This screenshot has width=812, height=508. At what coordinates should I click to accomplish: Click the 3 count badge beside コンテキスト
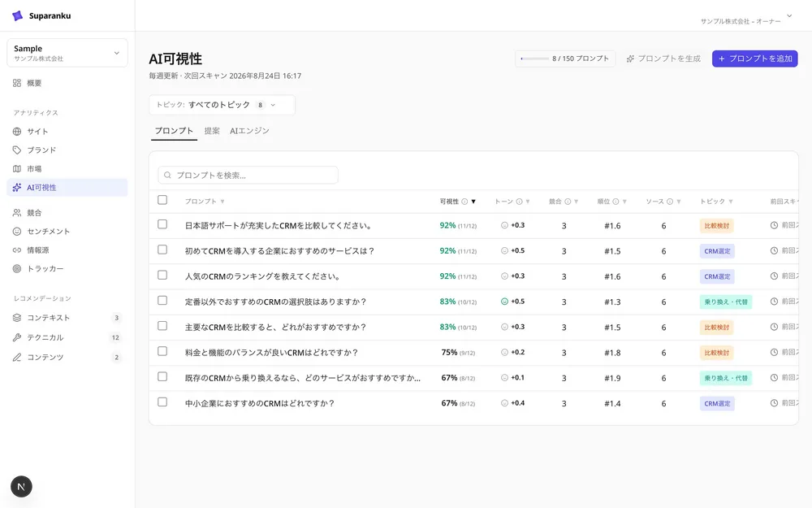click(116, 318)
